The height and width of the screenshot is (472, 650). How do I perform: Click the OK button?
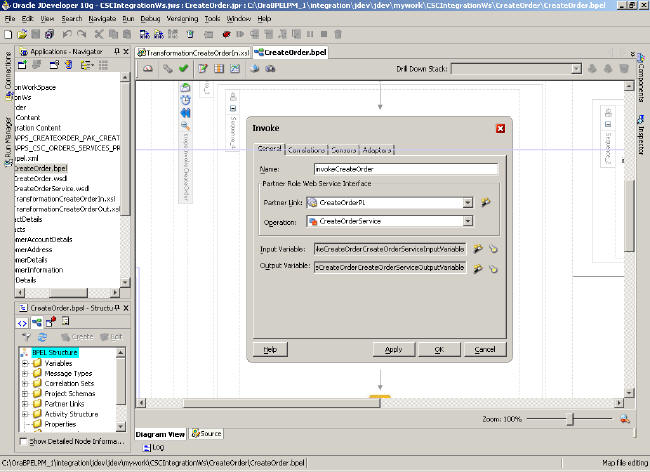tap(439, 349)
